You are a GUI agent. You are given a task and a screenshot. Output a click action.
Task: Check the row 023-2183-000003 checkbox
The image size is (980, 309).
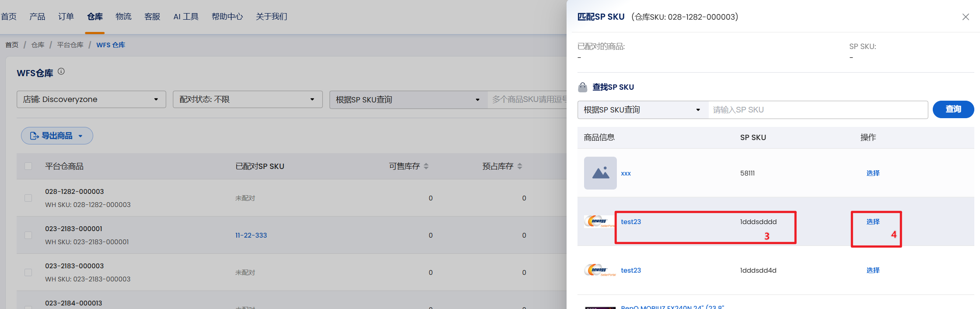click(28, 273)
